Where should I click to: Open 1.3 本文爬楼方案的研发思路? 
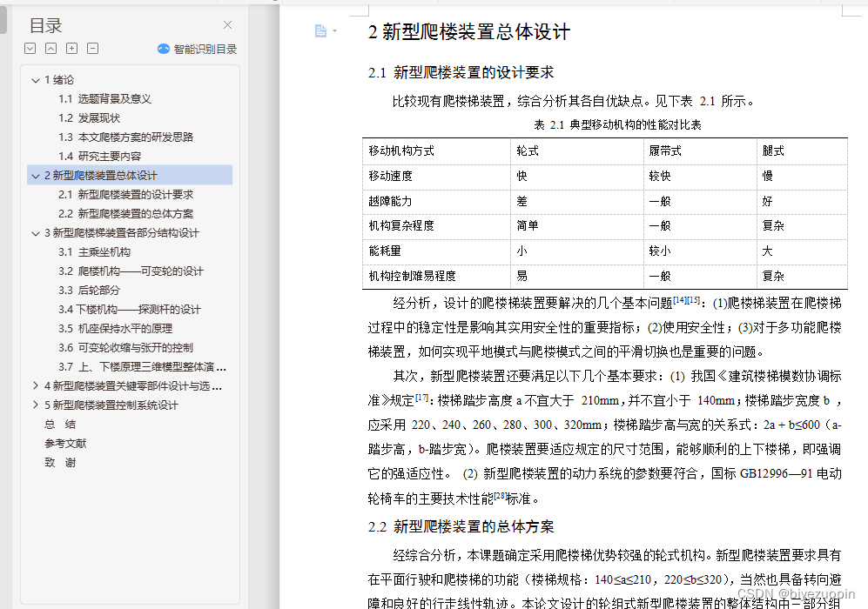tap(125, 137)
